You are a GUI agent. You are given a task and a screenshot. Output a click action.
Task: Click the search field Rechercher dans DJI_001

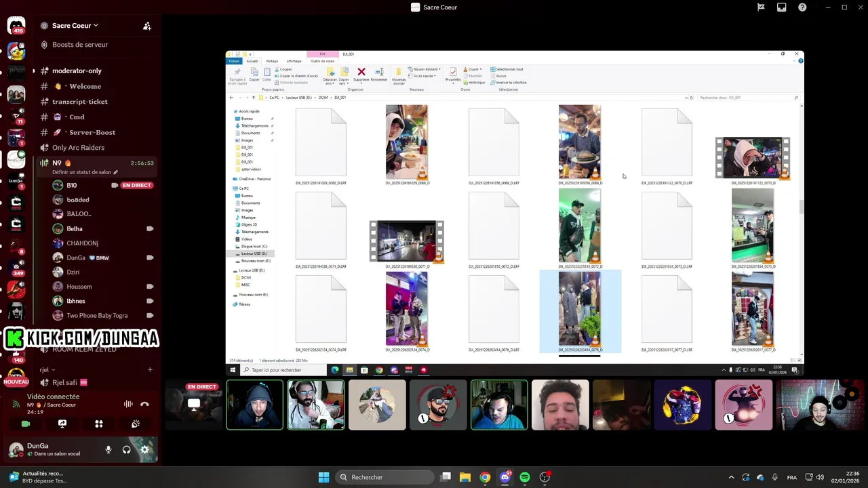point(749,98)
